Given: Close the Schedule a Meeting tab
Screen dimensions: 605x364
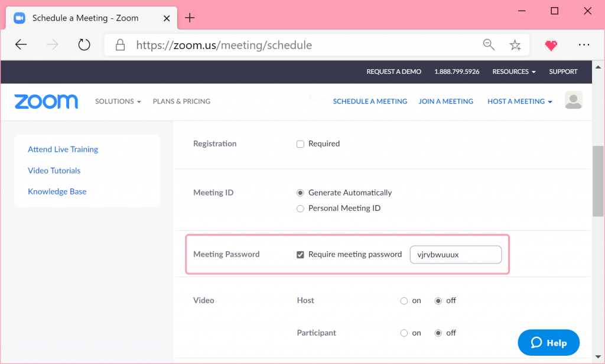Looking at the screenshot, I should pyautogui.click(x=167, y=18).
